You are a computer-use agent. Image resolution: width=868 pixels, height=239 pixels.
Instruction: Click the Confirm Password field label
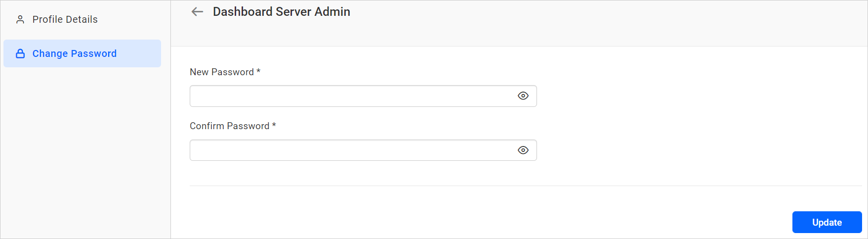229,126
